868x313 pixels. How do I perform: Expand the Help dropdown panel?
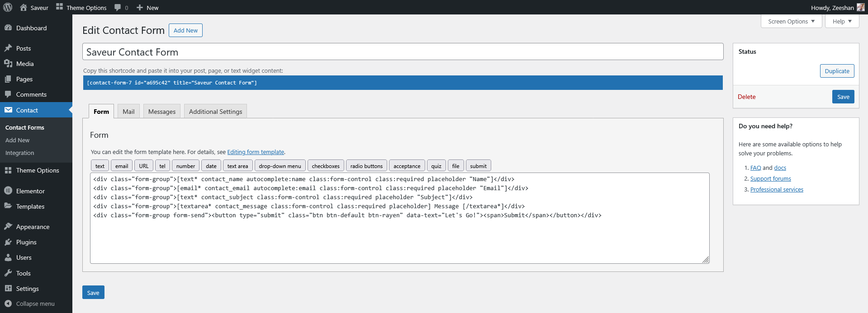(x=842, y=21)
